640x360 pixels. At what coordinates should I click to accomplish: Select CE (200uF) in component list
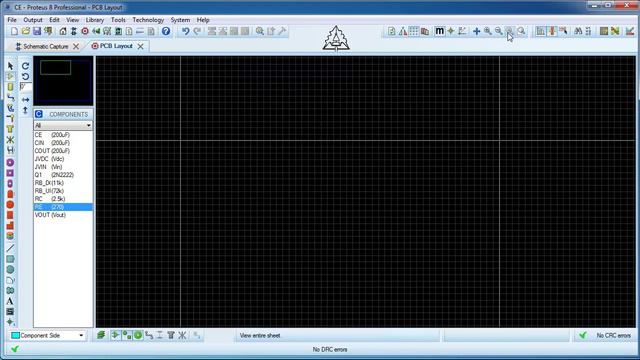63,135
